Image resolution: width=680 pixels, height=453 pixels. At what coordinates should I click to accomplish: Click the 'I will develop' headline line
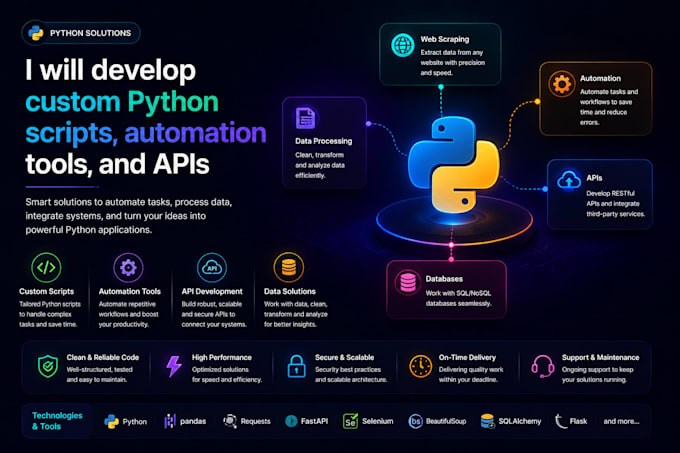coord(111,70)
